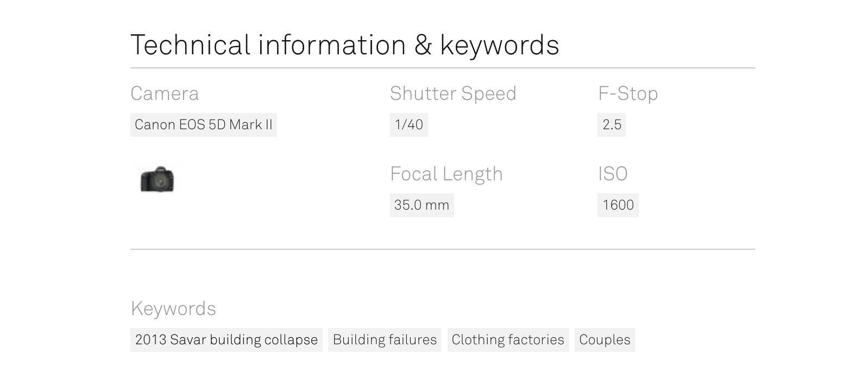This screenshot has height=391, width=868.
Task: Click the Shutter Speed label
Action: 453,93
